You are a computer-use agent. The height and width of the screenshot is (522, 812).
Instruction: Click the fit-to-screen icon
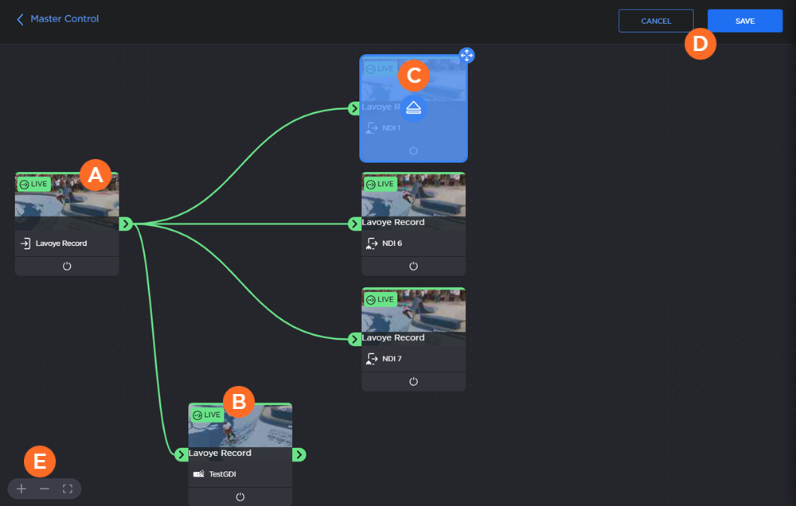pyautogui.click(x=68, y=489)
